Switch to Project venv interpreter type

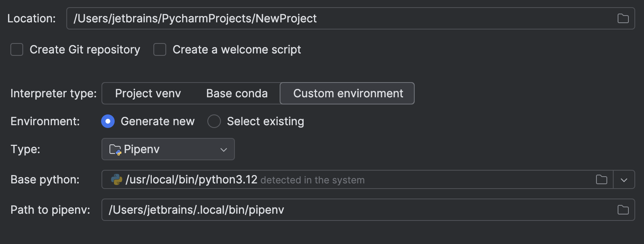coord(148,93)
